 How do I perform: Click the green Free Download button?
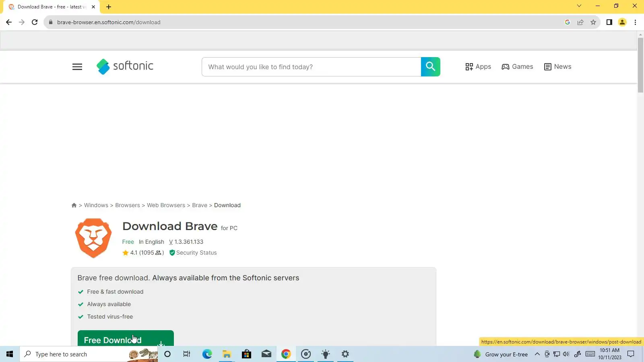click(x=126, y=338)
